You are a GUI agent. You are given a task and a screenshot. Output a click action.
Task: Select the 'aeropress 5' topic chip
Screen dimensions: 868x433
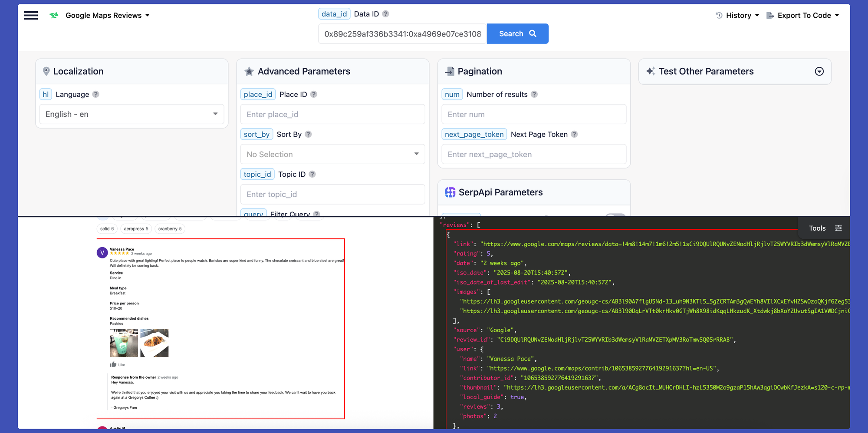click(136, 228)
